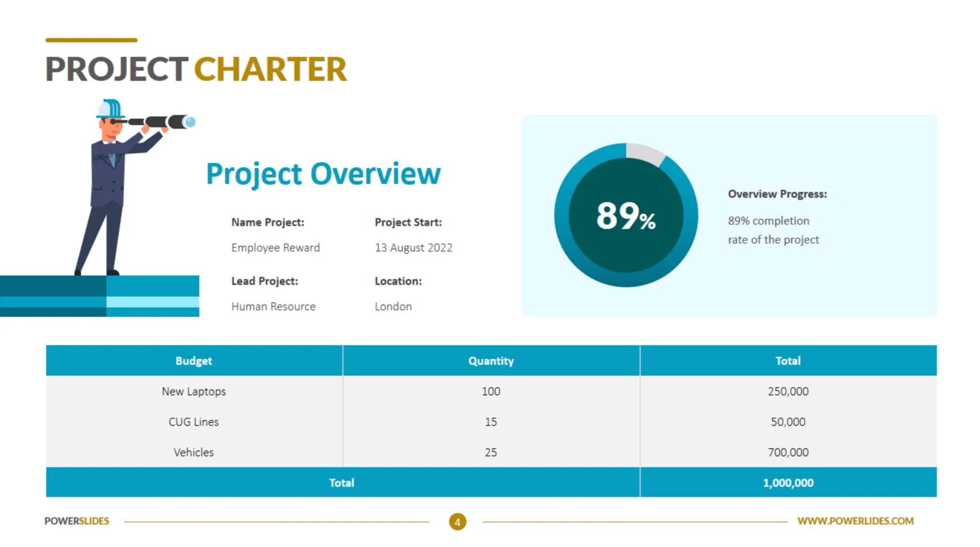The width and height of the screenshot is (980, 547).
Task: Click the Project Overview heading
Action: click(x=323, y=174)
